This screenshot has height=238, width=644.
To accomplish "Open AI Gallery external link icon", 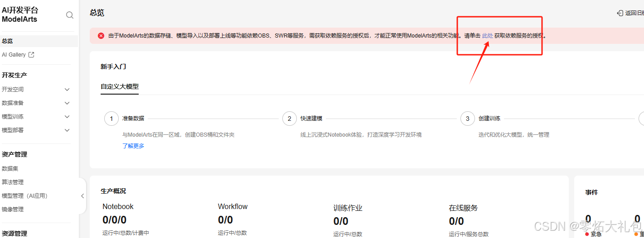I will click(x=31, y=55).
